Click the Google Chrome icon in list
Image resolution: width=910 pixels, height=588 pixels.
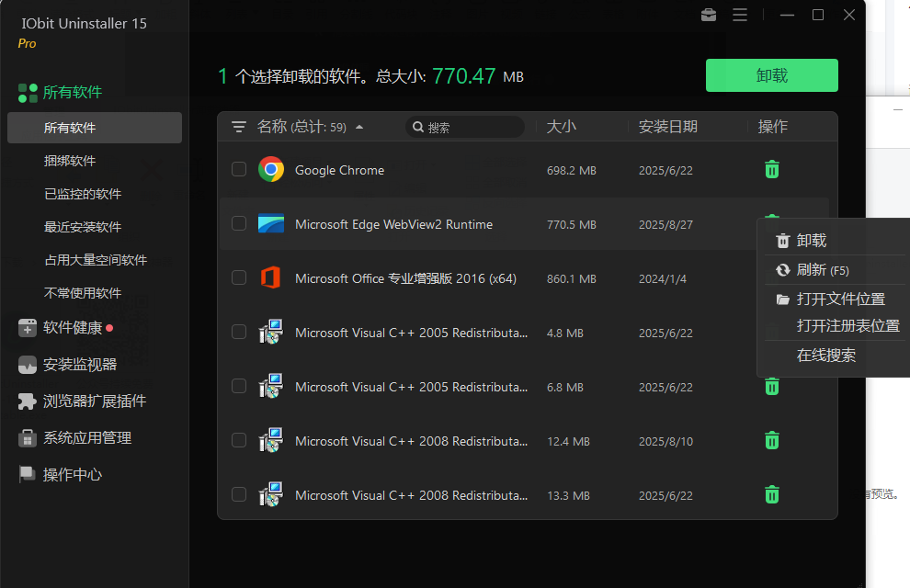coord(271,169)
